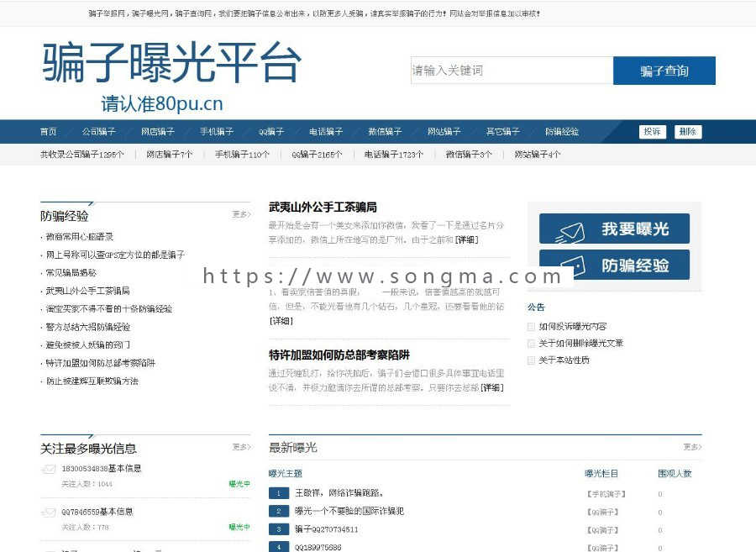Focus the 请输入关键词 search field

[x=512, y=71]
